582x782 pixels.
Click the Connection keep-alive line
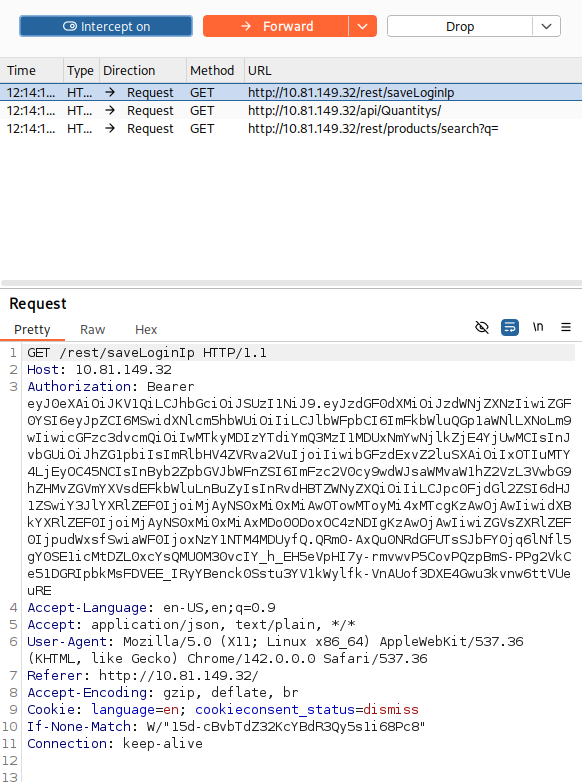pyautogui.click(x=115, y=743)
